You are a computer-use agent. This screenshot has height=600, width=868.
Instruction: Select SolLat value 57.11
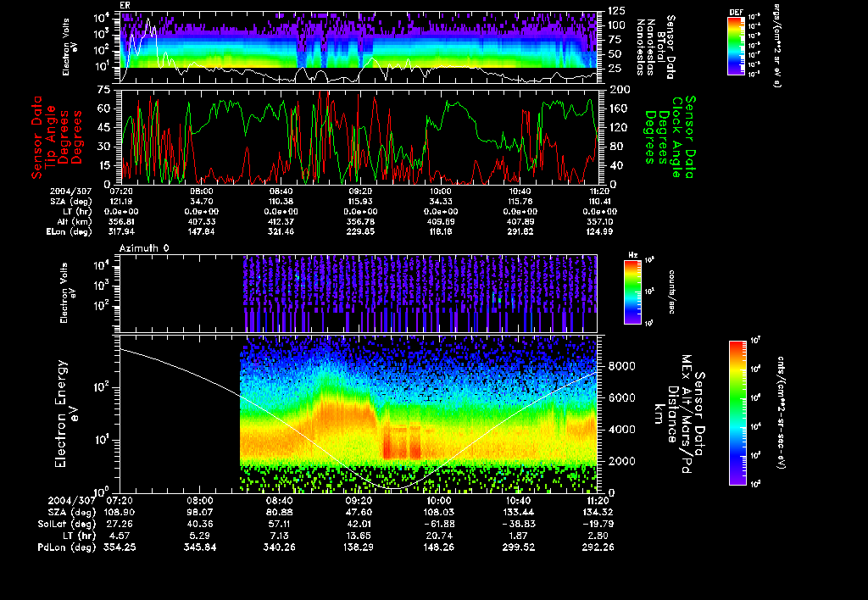click(280, 524)
